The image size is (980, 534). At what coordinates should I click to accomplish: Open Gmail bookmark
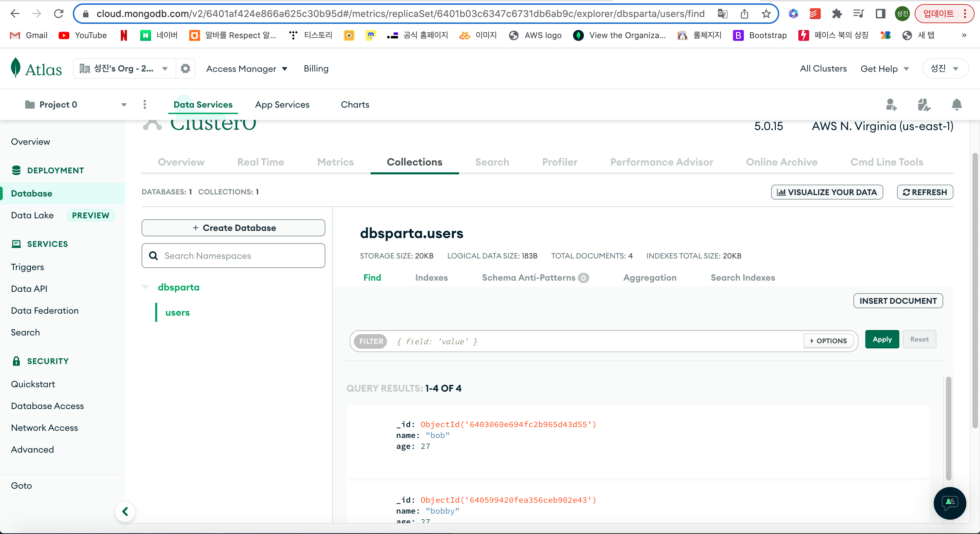tap(29, 35)
